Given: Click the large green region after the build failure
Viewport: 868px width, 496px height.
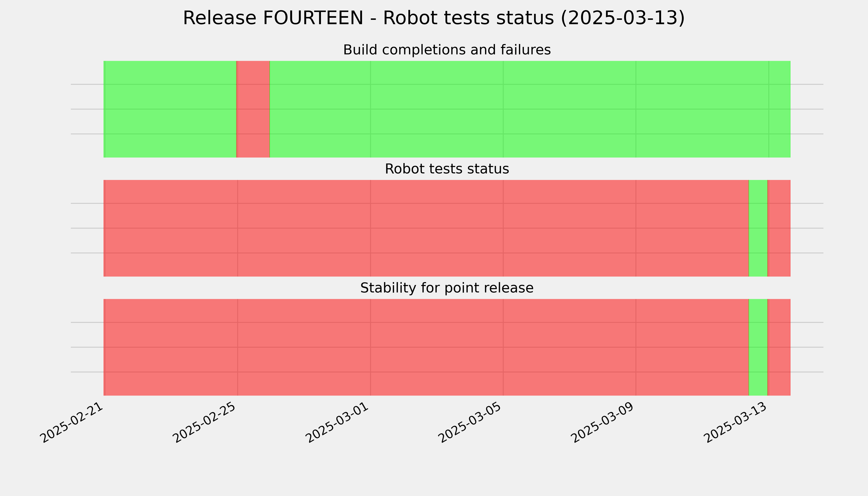Looking at the screenshot, I should (x=519, y=109).
